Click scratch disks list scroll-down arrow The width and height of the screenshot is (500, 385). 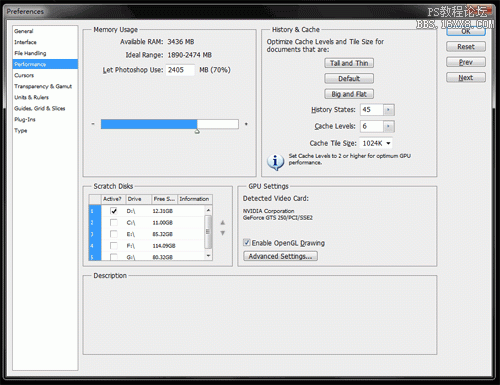coord(208,256)
